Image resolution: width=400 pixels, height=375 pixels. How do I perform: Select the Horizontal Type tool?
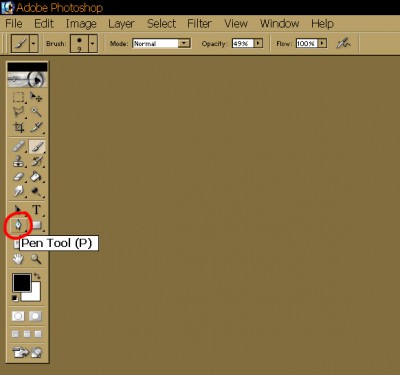pyautogui.click(x=36, y=210)
